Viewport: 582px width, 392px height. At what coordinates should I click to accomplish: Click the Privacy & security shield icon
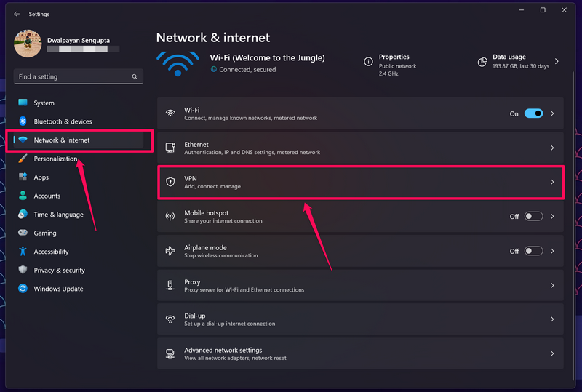point(23,270)
